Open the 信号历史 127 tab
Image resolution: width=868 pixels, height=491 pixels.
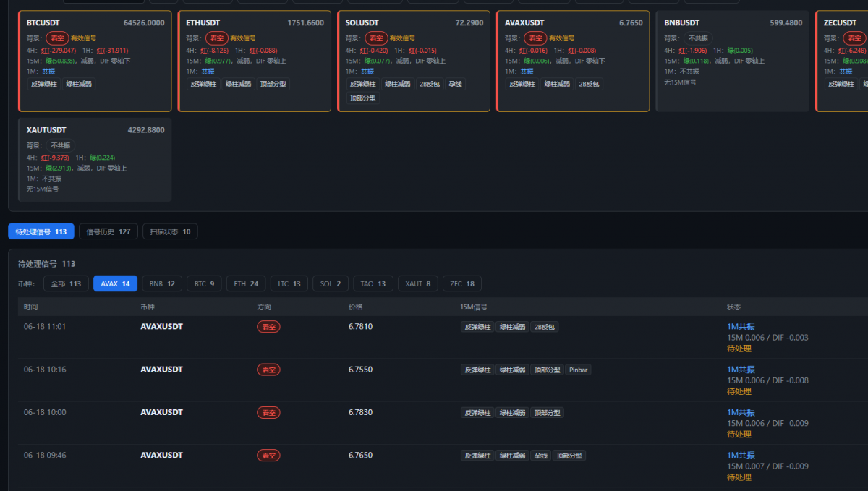109,231
